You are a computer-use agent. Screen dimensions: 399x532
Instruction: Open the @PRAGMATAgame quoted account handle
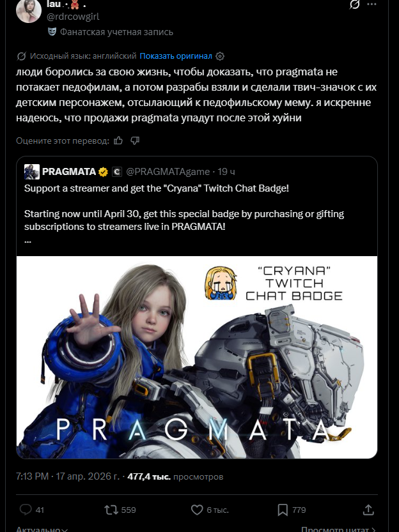click(x=168, y=172)
